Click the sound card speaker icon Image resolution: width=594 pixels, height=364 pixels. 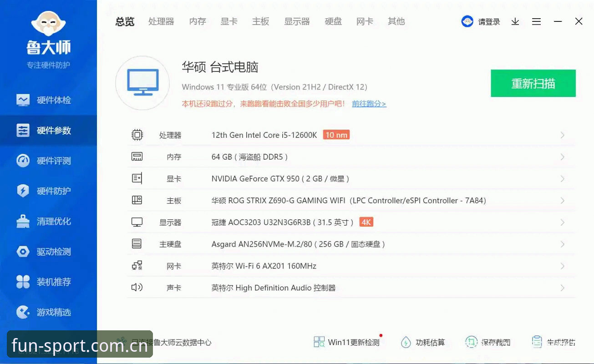point(137,288)
